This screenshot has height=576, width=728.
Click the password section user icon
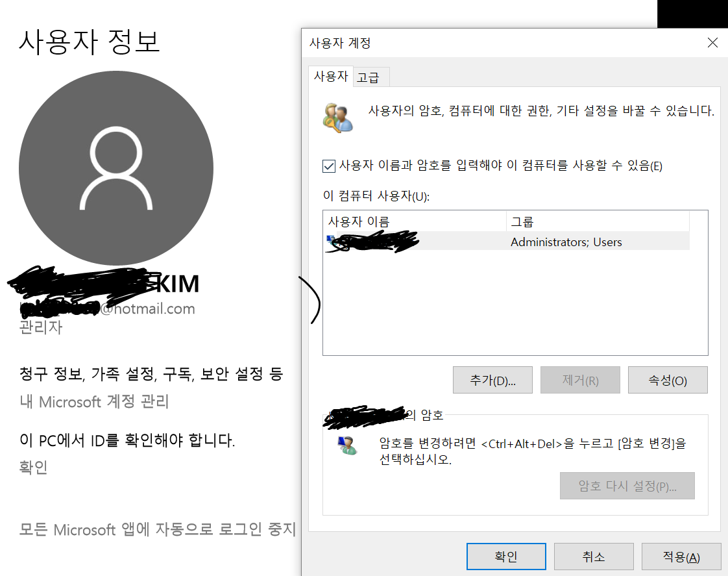pos(347,445)
